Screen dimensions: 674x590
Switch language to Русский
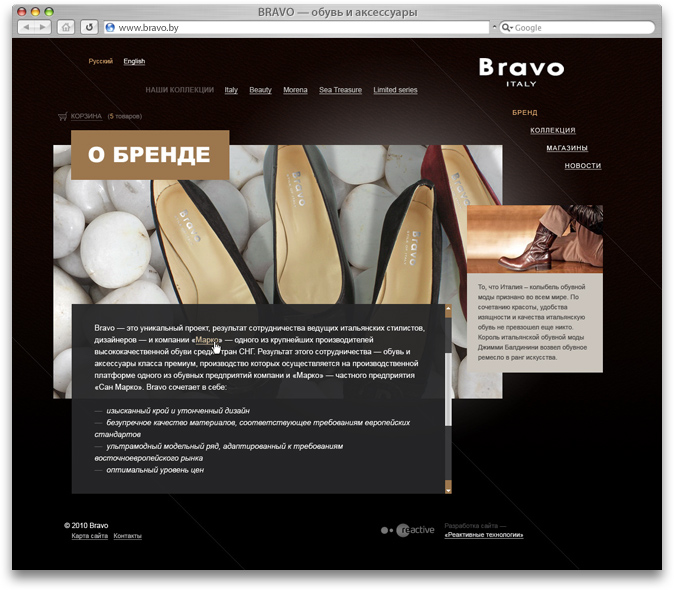tap(101, 61)
